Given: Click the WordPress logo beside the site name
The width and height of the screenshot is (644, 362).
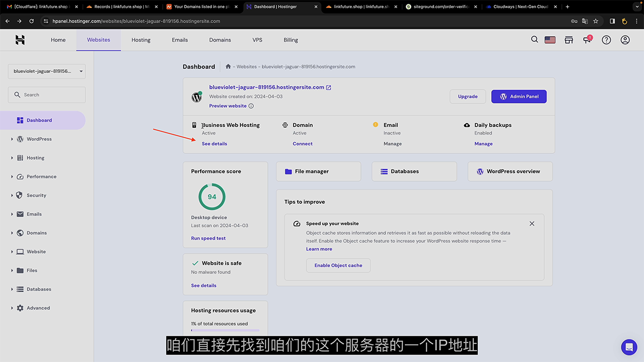Looking at the screenshot, I should coord(196,97).
